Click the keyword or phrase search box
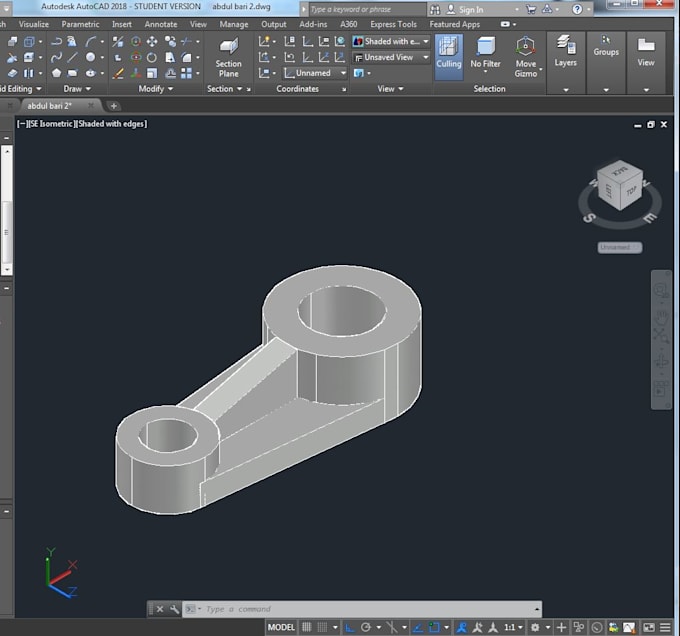Image resolution: width=680 pixels, height=636 pixels. pos(368,9)
